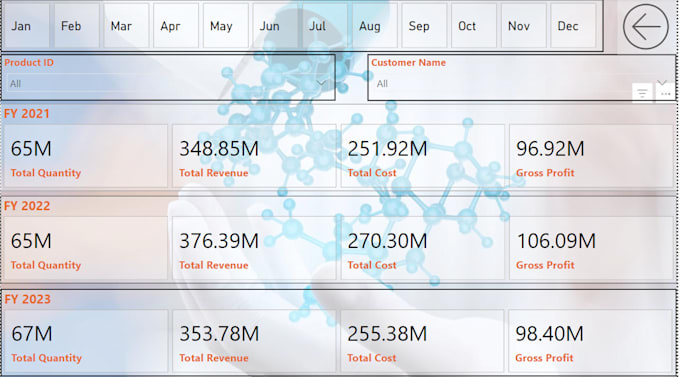Expand the Customer Name dropdown chevron
The image size is (680, 377).
pyautogui.click(x=662, y=82)
